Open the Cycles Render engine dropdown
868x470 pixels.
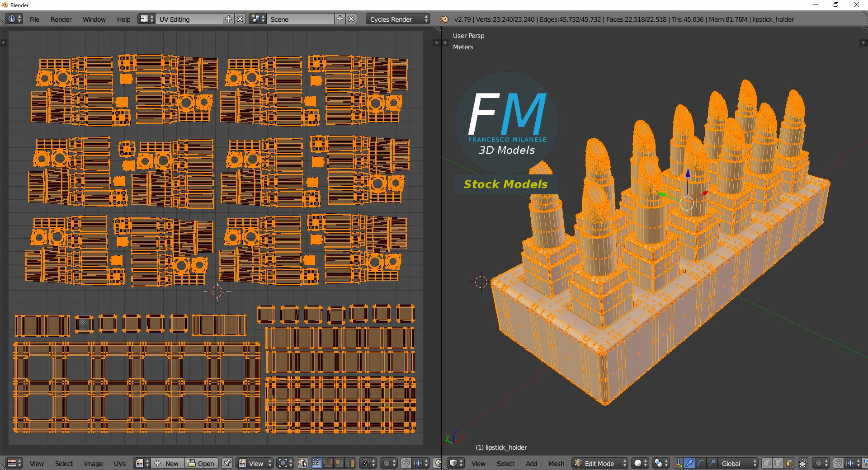click(398, 19)
